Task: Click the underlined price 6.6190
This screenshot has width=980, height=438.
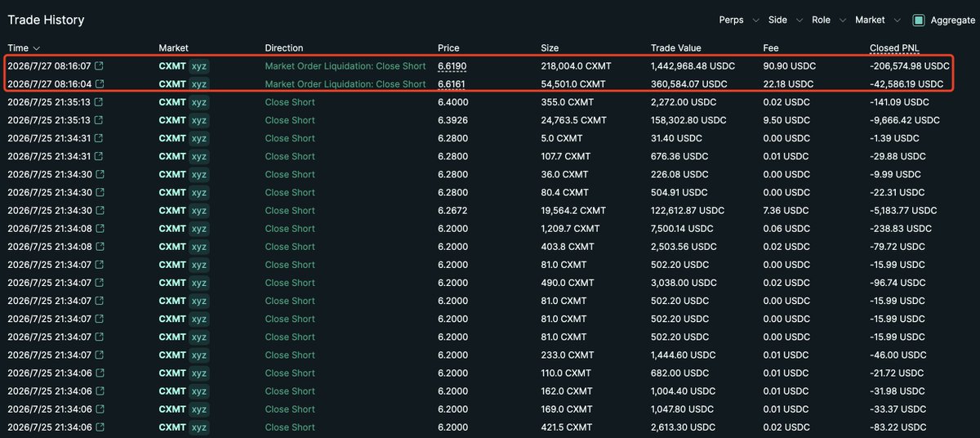Action: (452, 66)
